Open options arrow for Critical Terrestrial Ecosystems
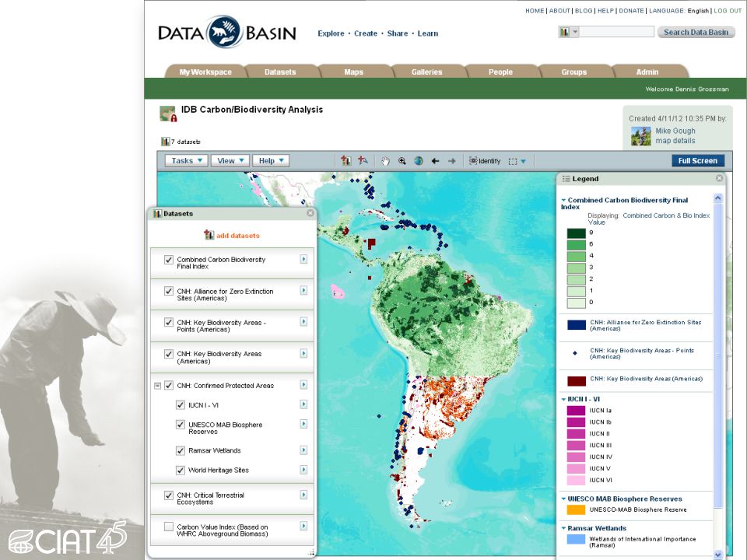This screenshot has height=560, width=747. 303,495
